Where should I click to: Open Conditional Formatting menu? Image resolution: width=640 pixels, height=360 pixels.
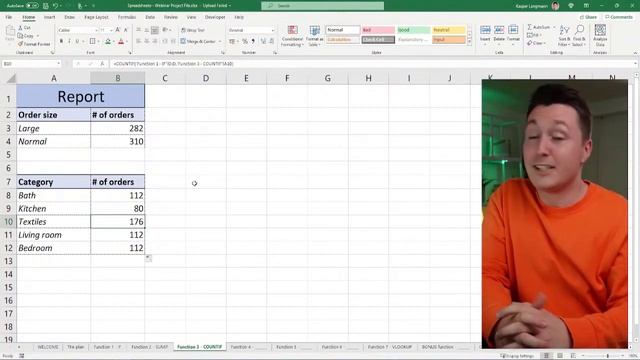pos(292,36)
